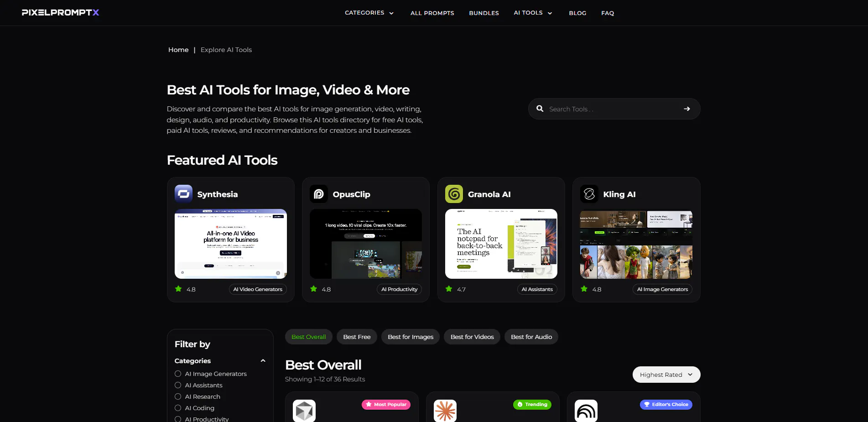Click the 'Explore AI Tools' breadcrumb text
This screenshot has height=422, width=868.
[226, 50]
